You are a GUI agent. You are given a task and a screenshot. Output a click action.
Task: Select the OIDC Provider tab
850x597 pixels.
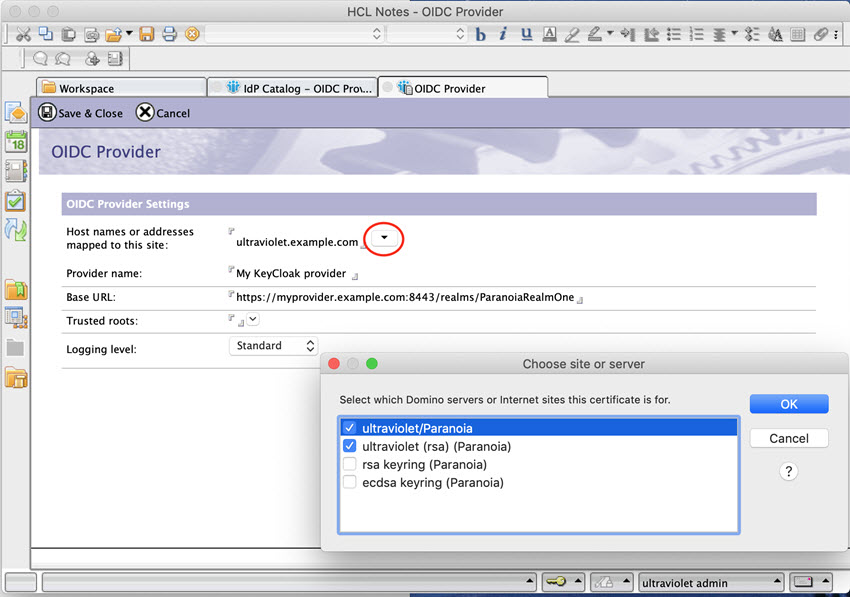[463, 88]
